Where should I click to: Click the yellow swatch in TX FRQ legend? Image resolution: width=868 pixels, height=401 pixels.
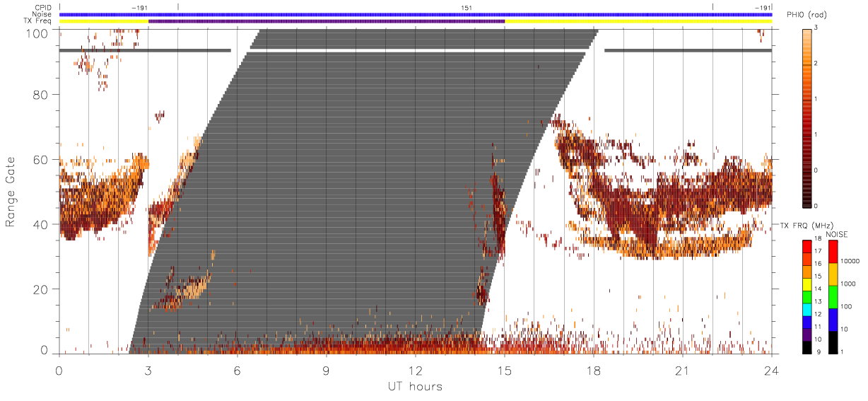(807, 284)
